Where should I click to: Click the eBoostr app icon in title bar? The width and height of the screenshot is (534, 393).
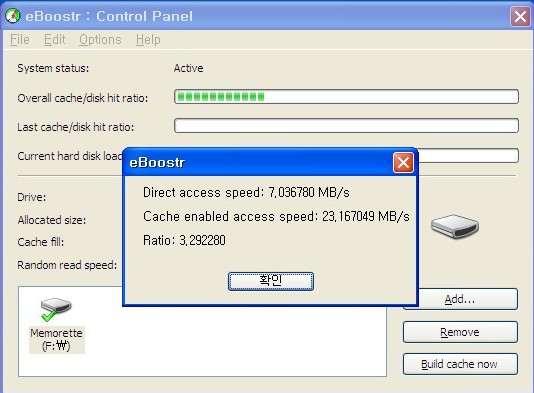[13, 16]
